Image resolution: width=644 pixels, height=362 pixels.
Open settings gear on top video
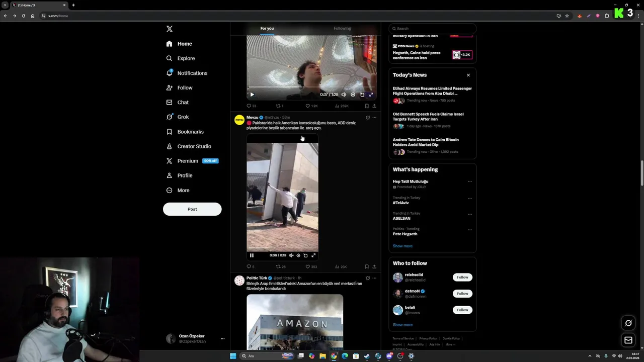(x=353, y=95)
